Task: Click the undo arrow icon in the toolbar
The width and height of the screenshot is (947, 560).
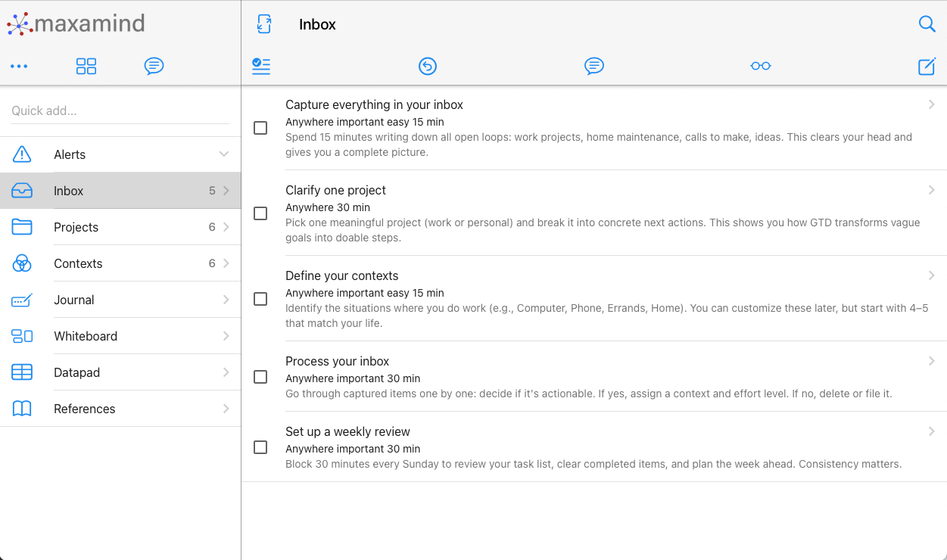Action: pyautogui.click(x=428, y=66)
